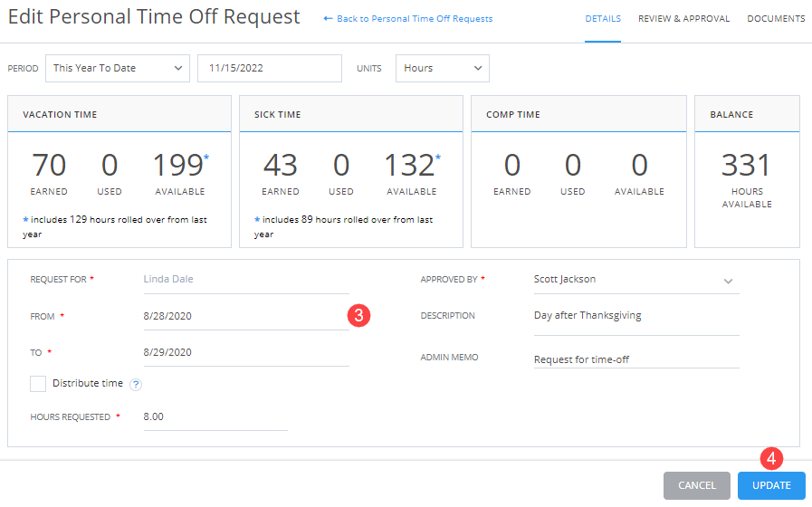Focus the Hours Requested field showing 8.00
The height and width of the screenshot is (507, 812).
pyautogui.click(x=215, y=417)
